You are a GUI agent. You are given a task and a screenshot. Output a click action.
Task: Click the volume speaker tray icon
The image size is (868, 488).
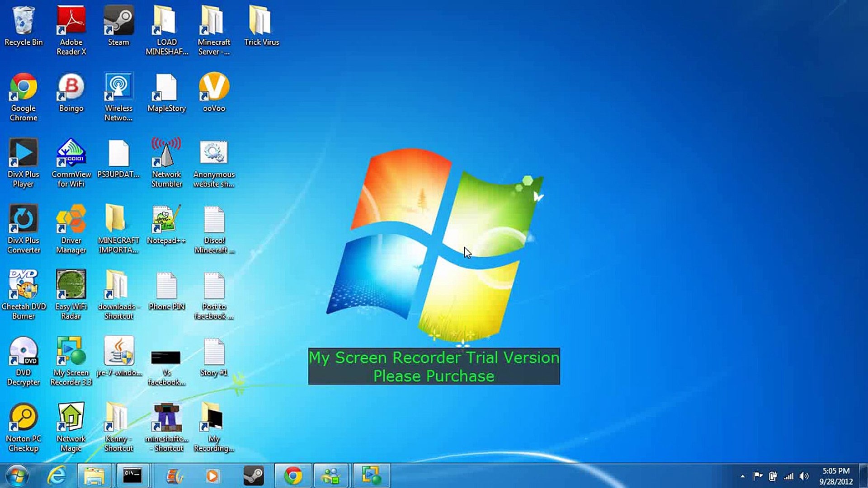[804, 476]
